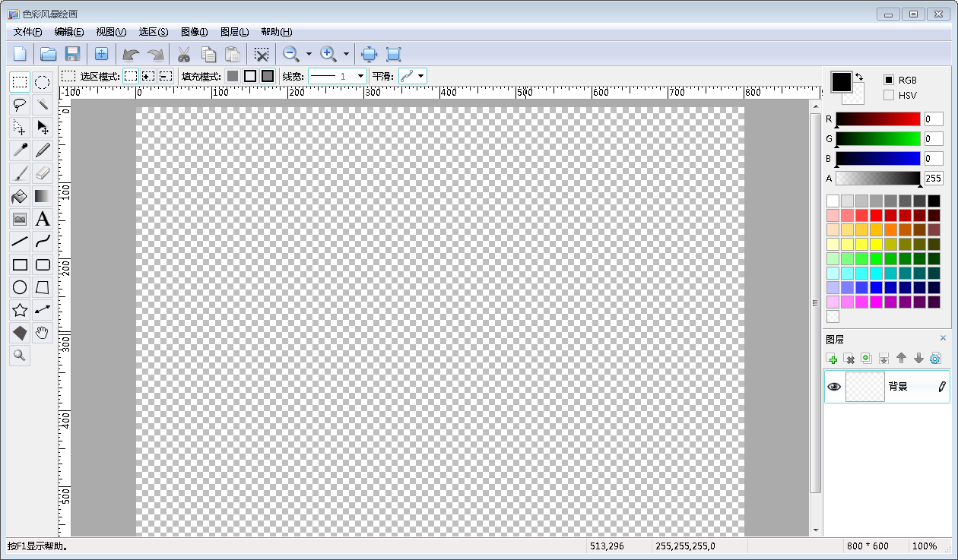Set selection mode to subtract

point(166,76)
